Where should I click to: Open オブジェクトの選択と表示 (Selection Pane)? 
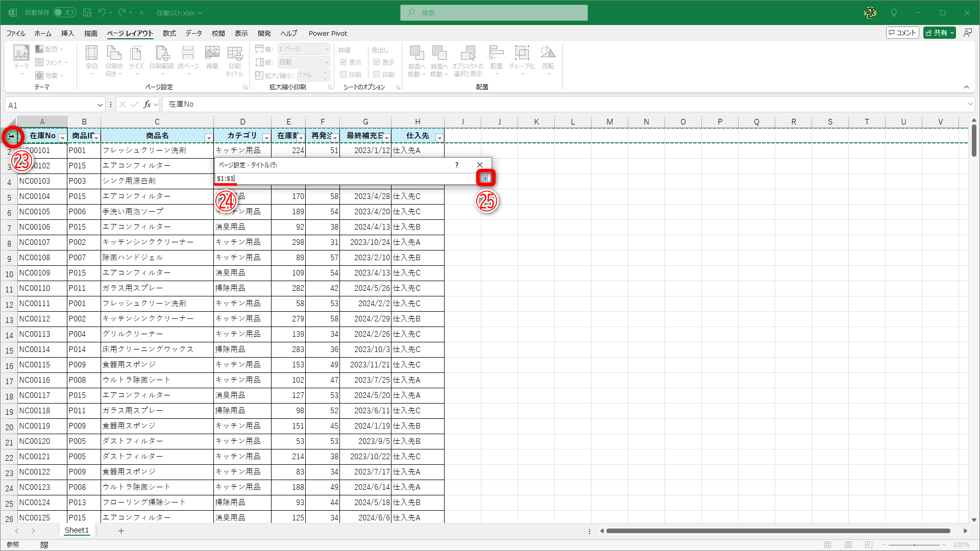(x=468, y=60)
